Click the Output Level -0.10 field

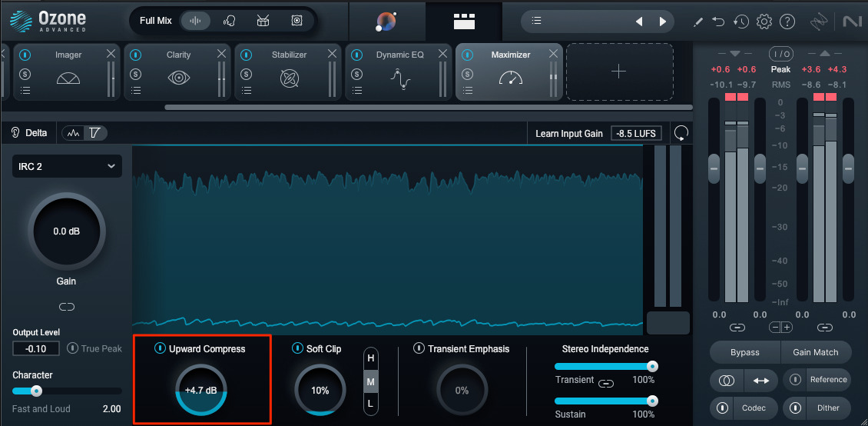coord(36,348)
